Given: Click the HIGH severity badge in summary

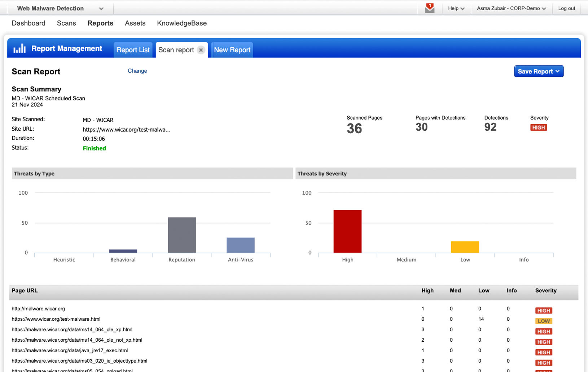Looking at the screenshot, I should click(x=539, y=127).
